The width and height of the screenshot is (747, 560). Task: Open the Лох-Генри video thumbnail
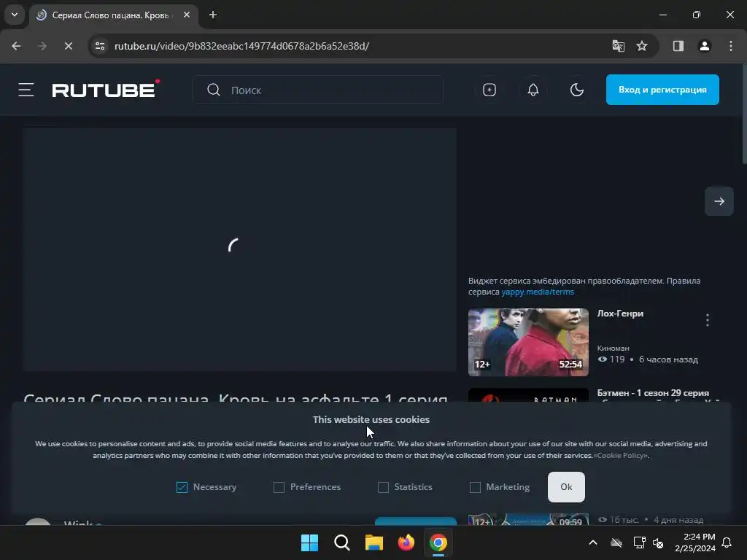click(528, 342)
